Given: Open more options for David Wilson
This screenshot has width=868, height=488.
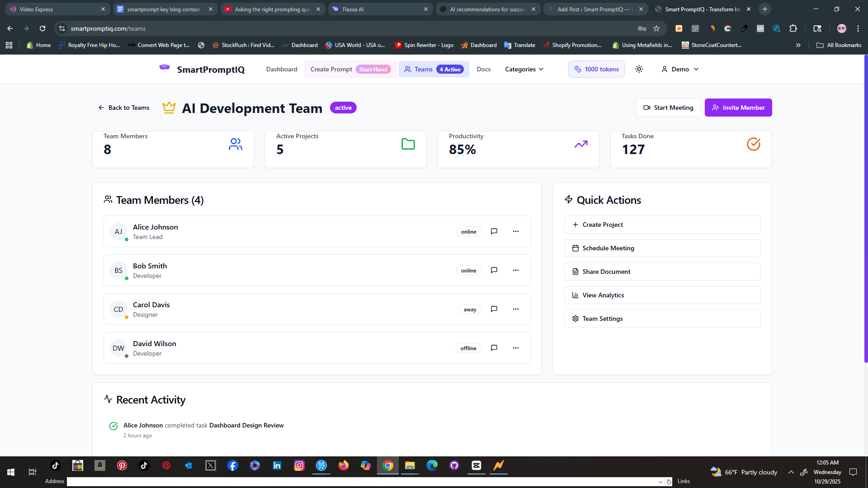Looking at the screenshot, I should [516, 348].
